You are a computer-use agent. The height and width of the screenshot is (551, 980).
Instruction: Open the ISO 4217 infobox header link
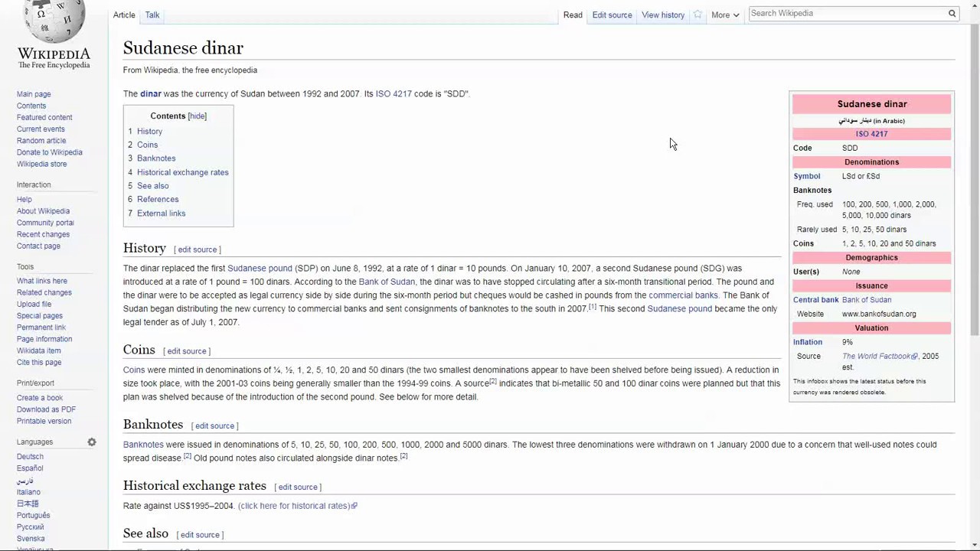[x=872, y=134]
